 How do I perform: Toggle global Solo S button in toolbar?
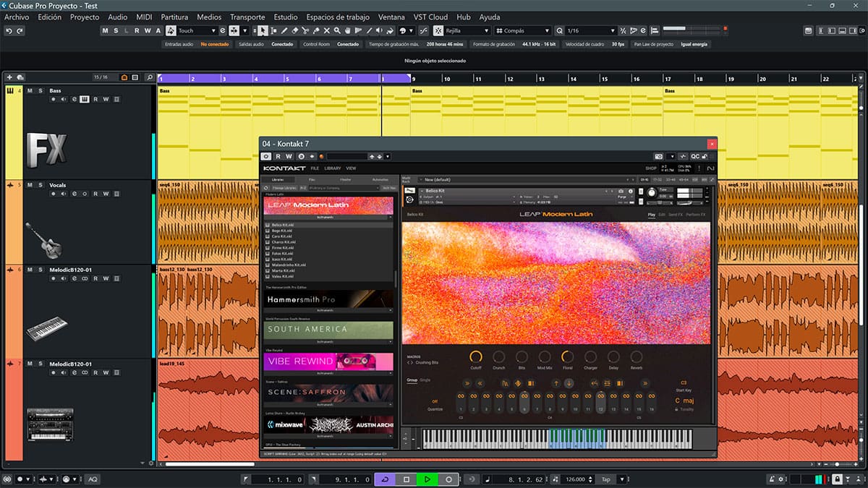pyautogui.click(x=116, y=31)
